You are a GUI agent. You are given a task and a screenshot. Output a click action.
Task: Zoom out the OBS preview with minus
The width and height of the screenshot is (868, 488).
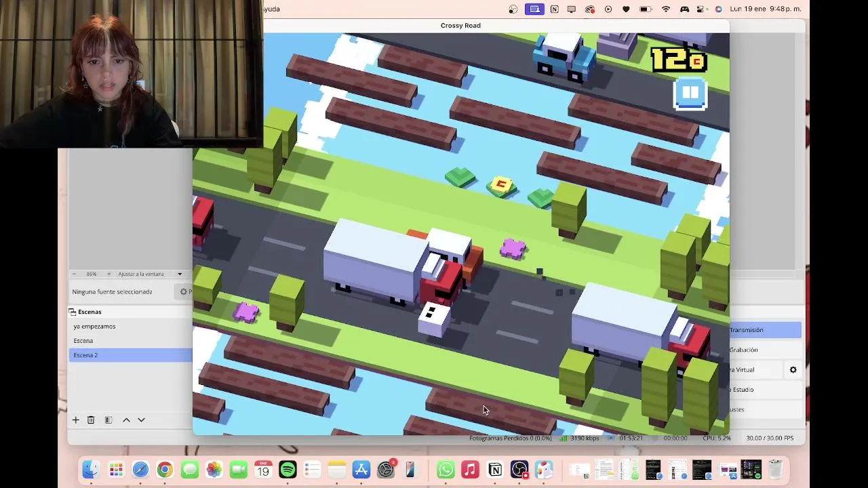click(x=75, y=274)
